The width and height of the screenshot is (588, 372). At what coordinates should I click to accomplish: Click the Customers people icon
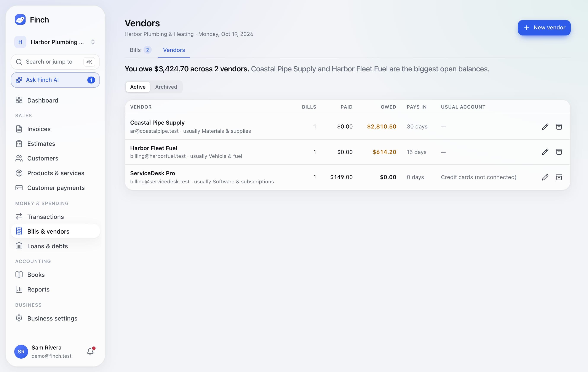19,158
